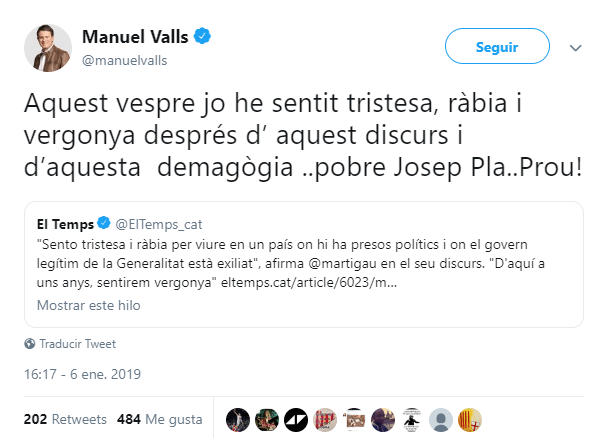The image size is (610, 438).
Task: Click the black-and-white triangle logo avatar
Action: pyautogui.click(x=295, y=418)
